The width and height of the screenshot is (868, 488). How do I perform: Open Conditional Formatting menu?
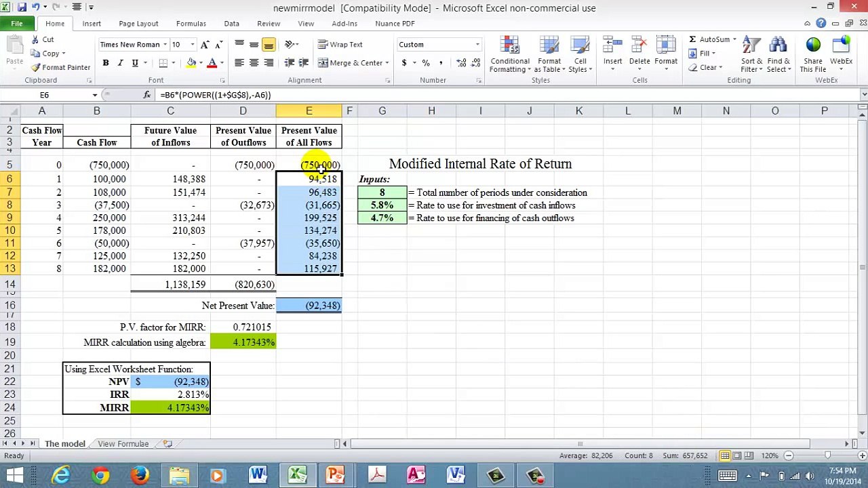[x=510, y=54]
